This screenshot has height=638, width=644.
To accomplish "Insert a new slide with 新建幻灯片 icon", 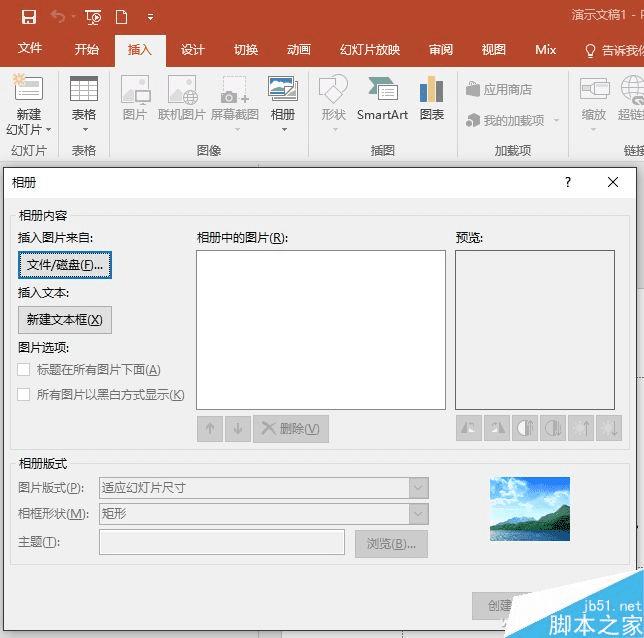I will tap(28, 88).
